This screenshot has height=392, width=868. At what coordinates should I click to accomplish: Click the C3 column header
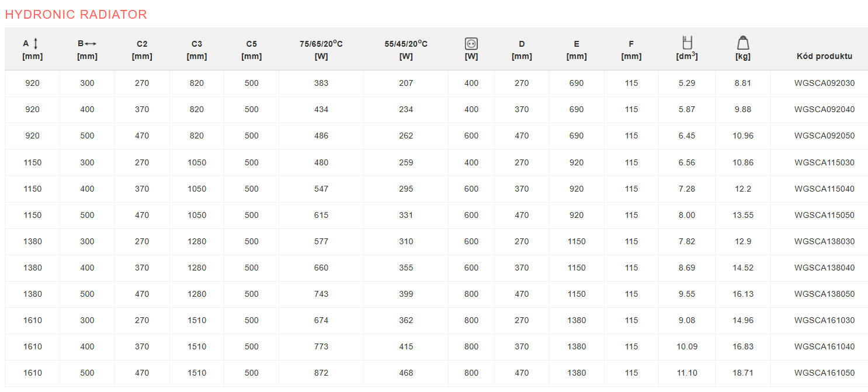pyautogui.click(x=197, y=50)
